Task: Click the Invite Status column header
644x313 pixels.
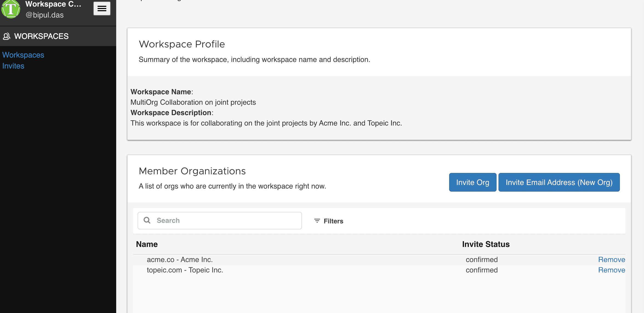Action: tap(486, 244)
